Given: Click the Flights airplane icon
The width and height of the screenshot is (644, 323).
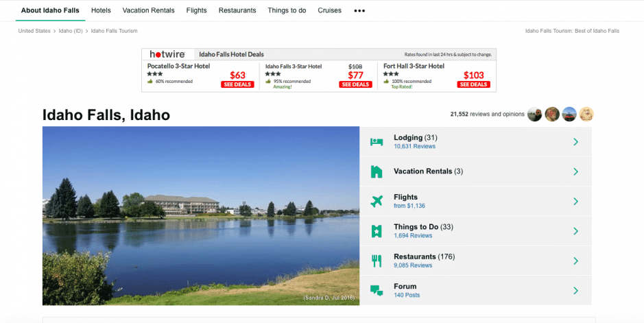Looking at the screenshot, I should 377,201.
